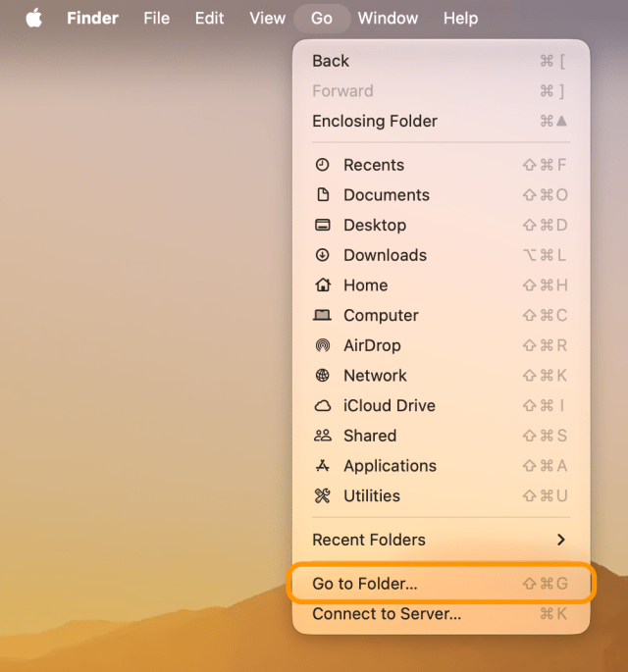
Task: Click the Downloads label text
Action: click(x=385, y=255)
